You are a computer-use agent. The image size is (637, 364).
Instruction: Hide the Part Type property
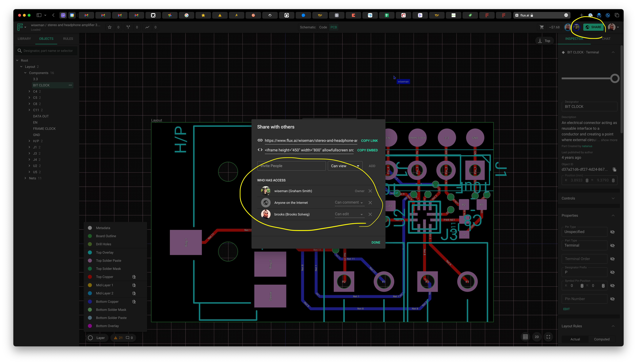[x=612, y=246]
